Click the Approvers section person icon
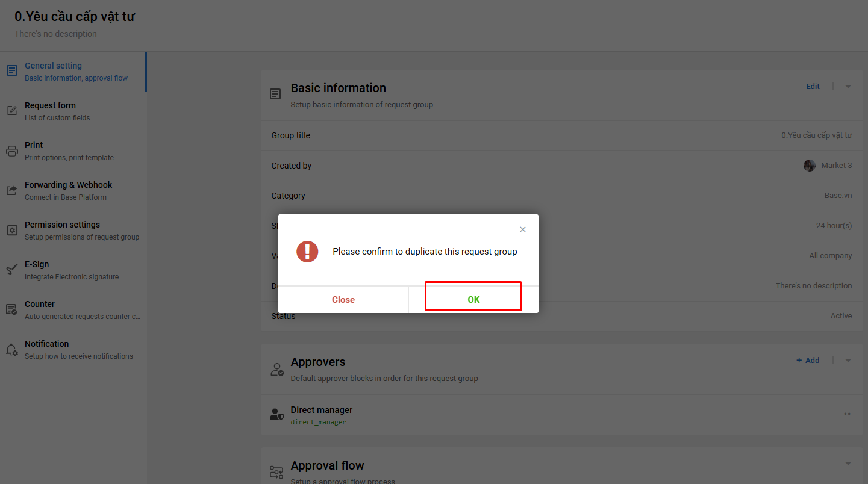The height and width of the screenshot is (484, 868). click(x=276, y=369)
